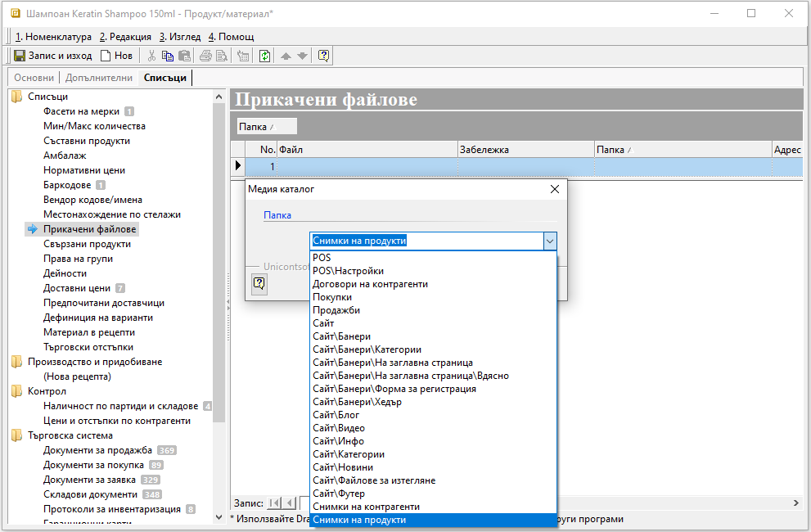The height and width of the screenshot is (532, 811).
Task: Click the Copy icon in the toolbar
Action: [x=168, y=56]
